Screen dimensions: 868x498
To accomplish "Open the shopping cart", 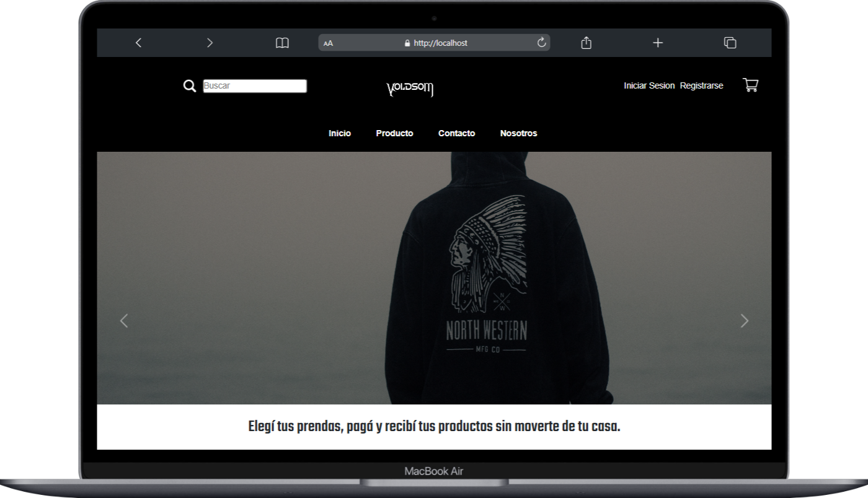I will tap(750, 85).
